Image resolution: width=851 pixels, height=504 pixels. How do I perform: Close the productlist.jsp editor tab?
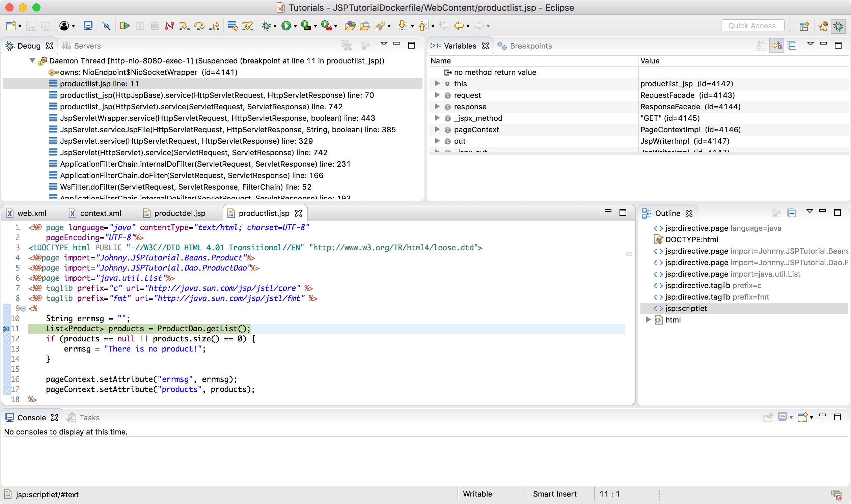coord(298,213)
